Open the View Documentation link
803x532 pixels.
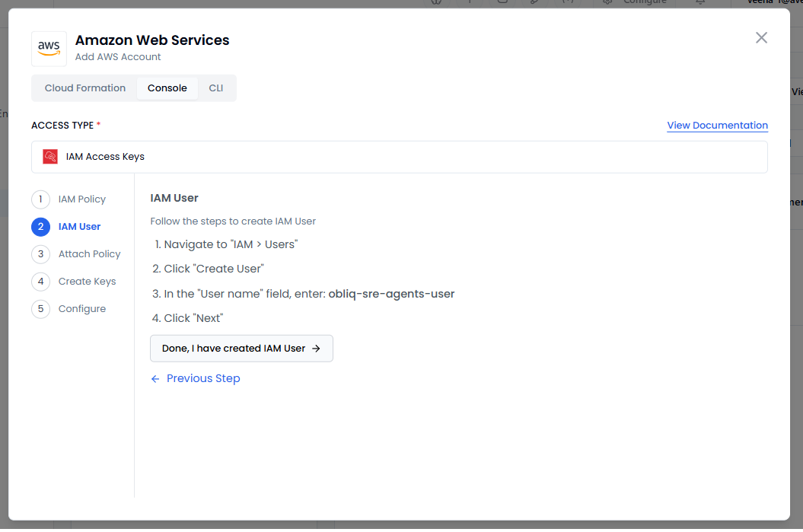pos(717,126)
